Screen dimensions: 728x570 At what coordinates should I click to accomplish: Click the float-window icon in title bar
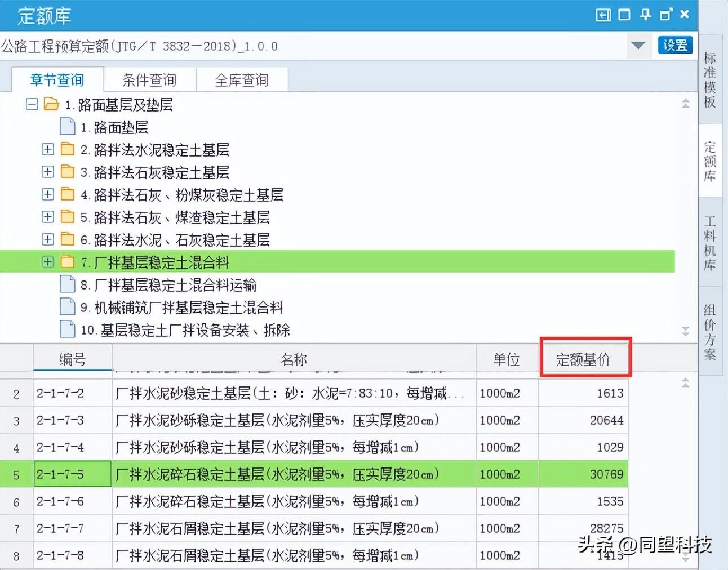666,15
